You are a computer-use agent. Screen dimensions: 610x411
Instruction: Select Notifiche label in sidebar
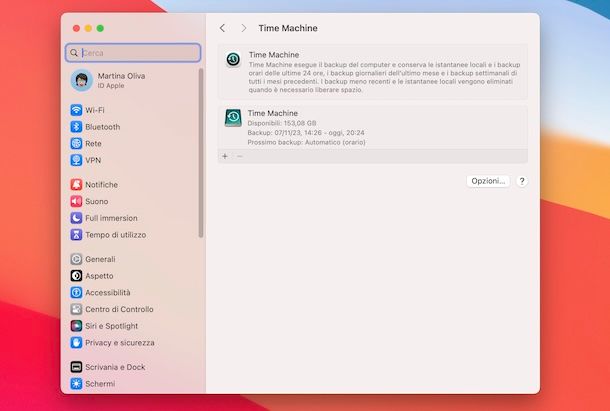[102, 185]
